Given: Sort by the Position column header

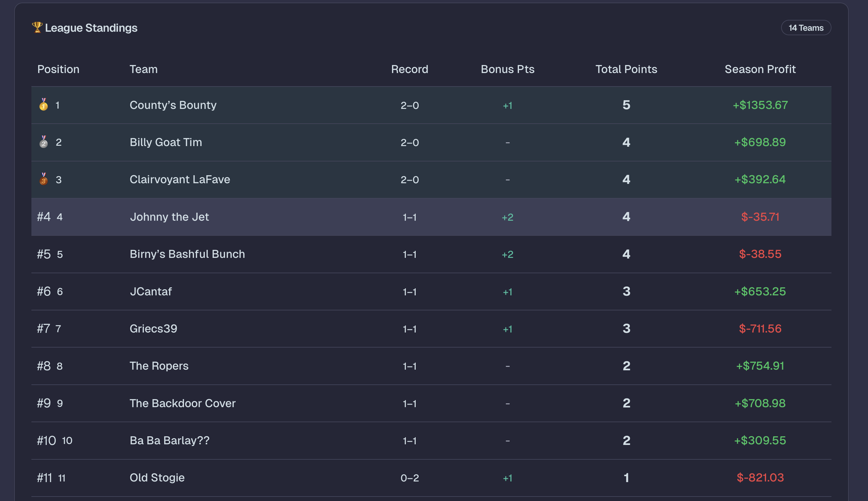Looking at the screenshot, I should pyautogui.click(x=58, y=69).
